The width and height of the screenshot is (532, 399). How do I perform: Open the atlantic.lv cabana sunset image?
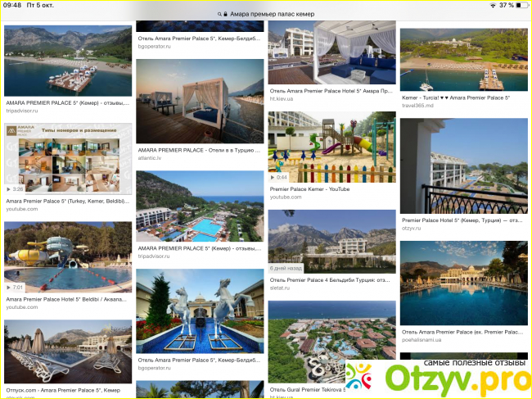(x=200, y=102)
